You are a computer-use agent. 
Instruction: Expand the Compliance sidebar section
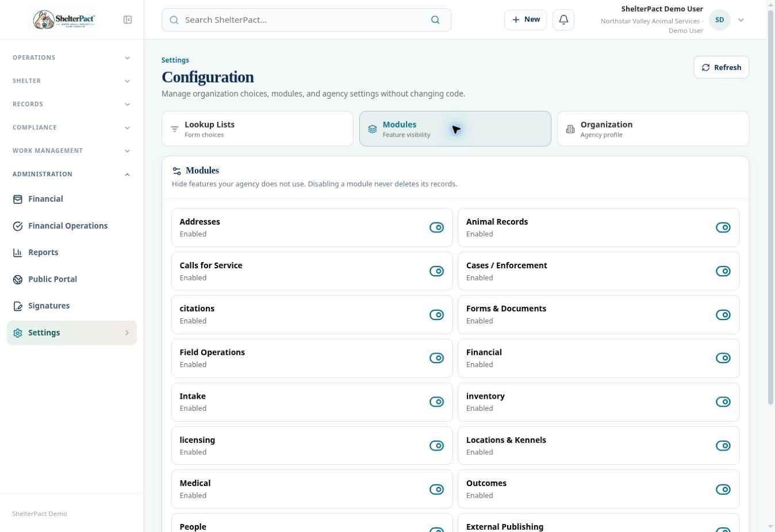[72, 128]
